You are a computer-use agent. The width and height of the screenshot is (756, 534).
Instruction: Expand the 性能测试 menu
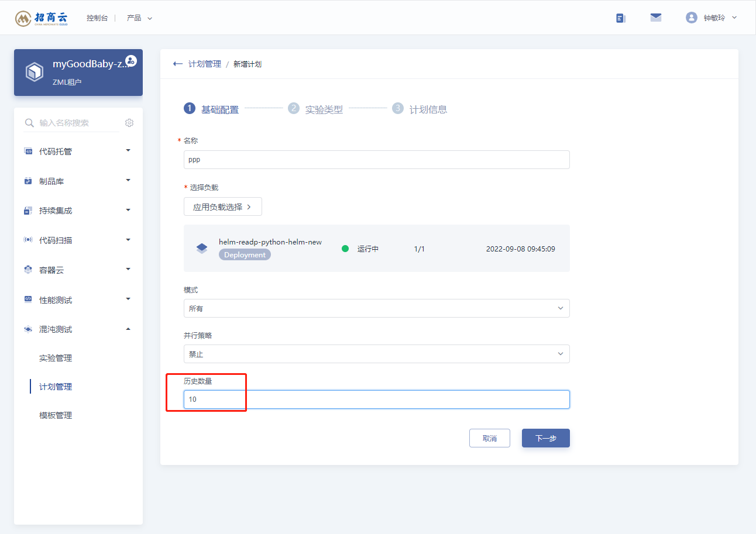pyautogui.click(x=128, y=299)
